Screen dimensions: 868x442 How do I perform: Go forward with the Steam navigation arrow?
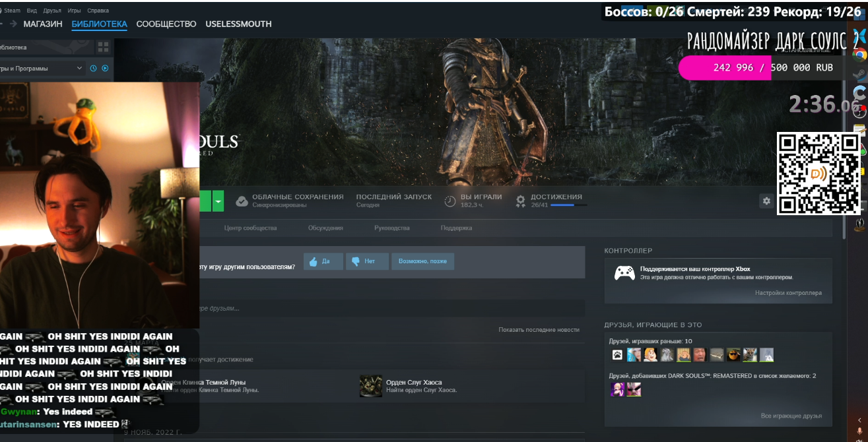[x=13, y=24]
